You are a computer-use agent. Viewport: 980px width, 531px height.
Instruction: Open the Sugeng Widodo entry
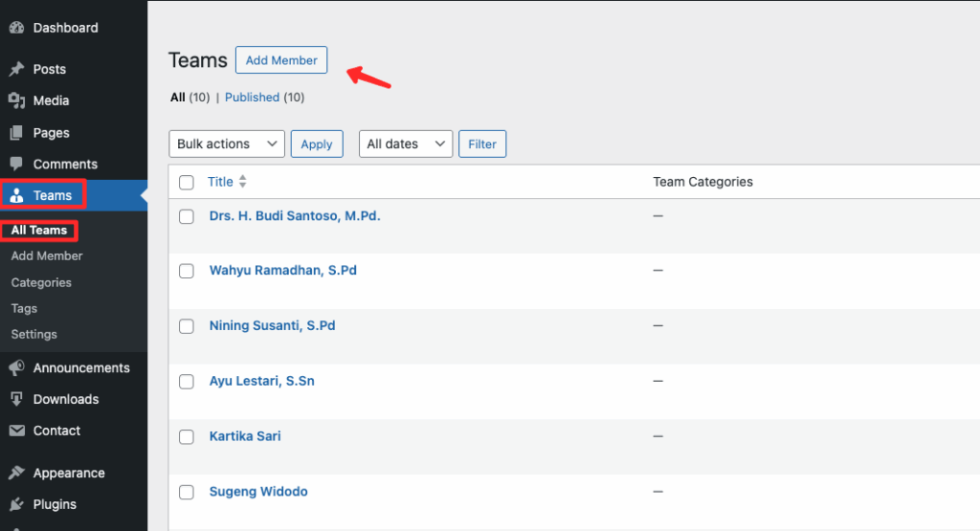pyautogui.click(x=258, y=491)
